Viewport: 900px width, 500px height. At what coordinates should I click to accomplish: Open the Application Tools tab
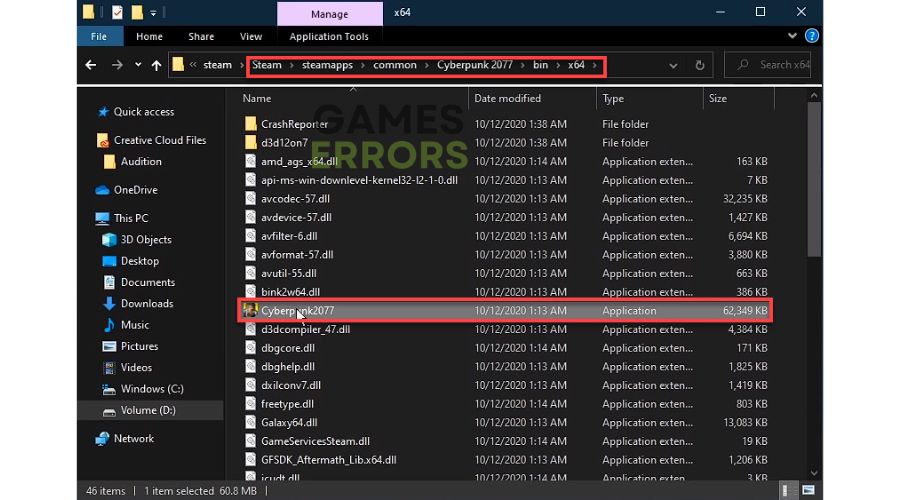point(329,36)
